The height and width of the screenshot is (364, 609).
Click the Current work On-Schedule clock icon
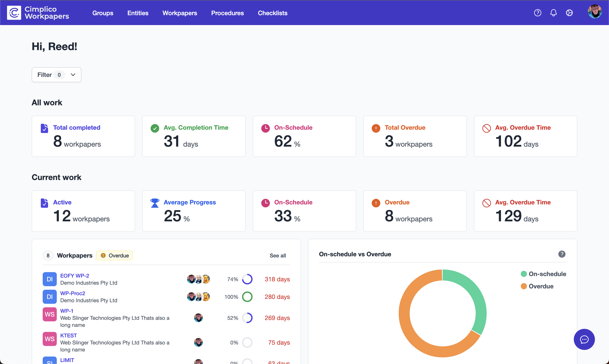click(265, 203)
